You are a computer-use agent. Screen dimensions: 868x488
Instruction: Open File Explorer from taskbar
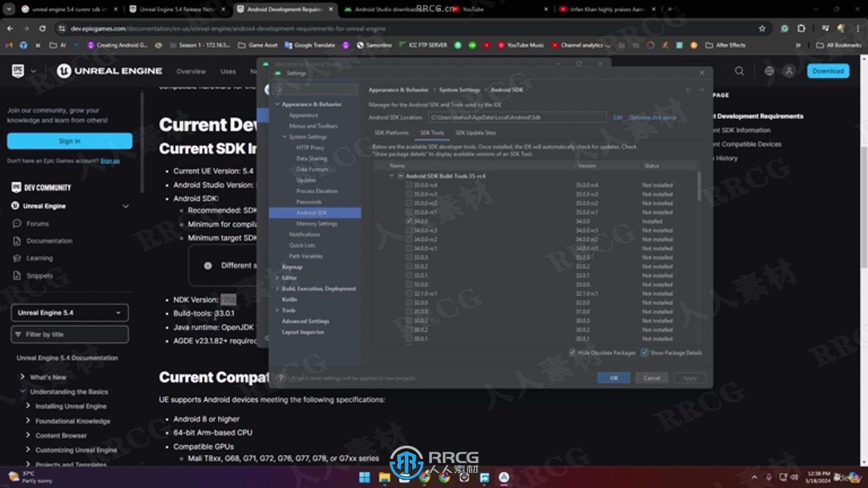coord(384,477)
